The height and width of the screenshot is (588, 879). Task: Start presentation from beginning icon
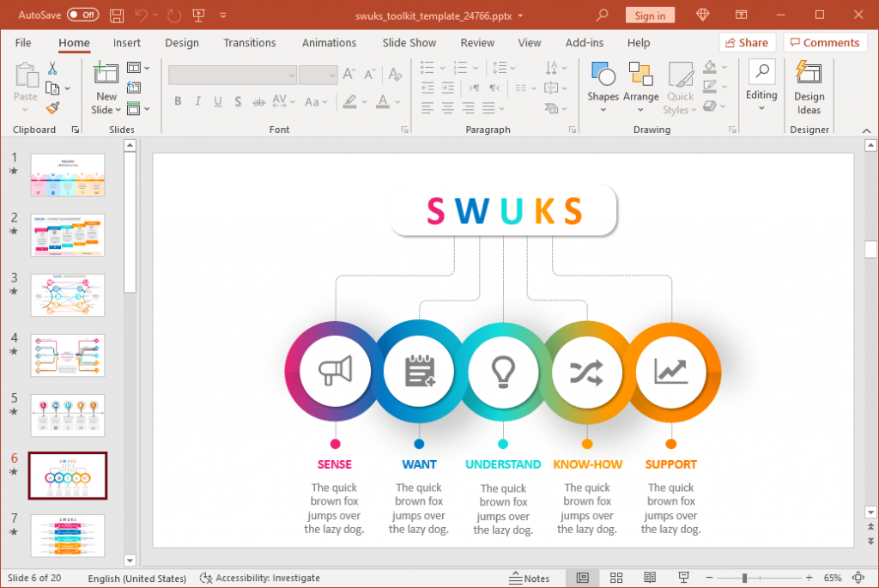(x=198, y=15)
